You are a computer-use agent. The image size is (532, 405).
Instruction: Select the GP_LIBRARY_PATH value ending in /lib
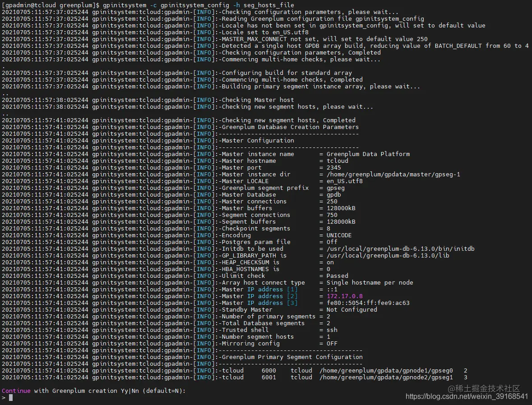click(x=388, y=256)
